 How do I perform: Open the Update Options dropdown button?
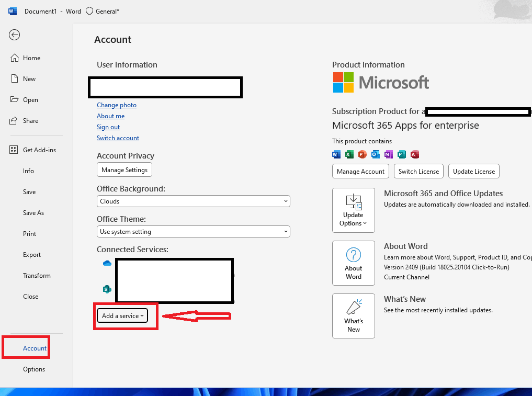tap(354, 210)
